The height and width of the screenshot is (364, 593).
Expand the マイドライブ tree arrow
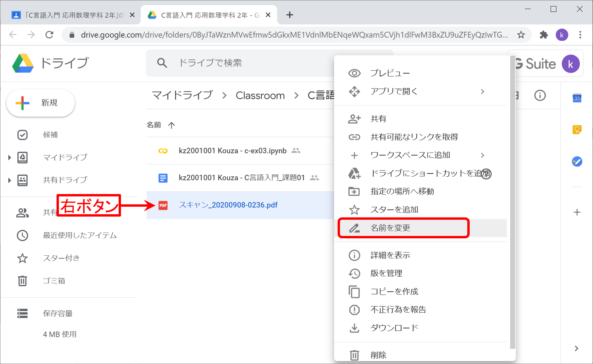(9, 158)
